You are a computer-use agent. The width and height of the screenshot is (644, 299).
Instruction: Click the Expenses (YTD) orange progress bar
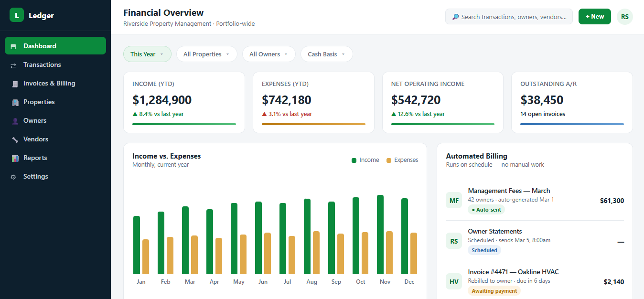point(313,124)
